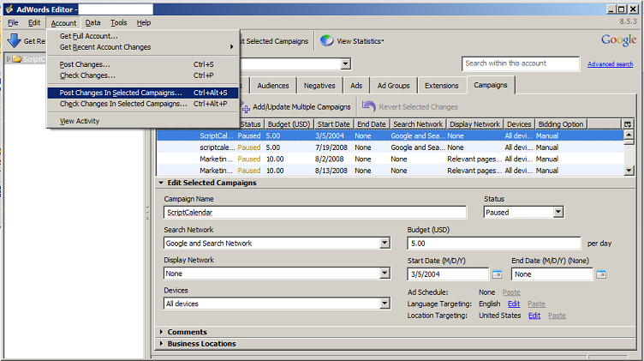This screenshot has width=644, height=361.
Task: Select the ScriptCal... campaign row dated 3/5/2004
Action: [391, 135]
